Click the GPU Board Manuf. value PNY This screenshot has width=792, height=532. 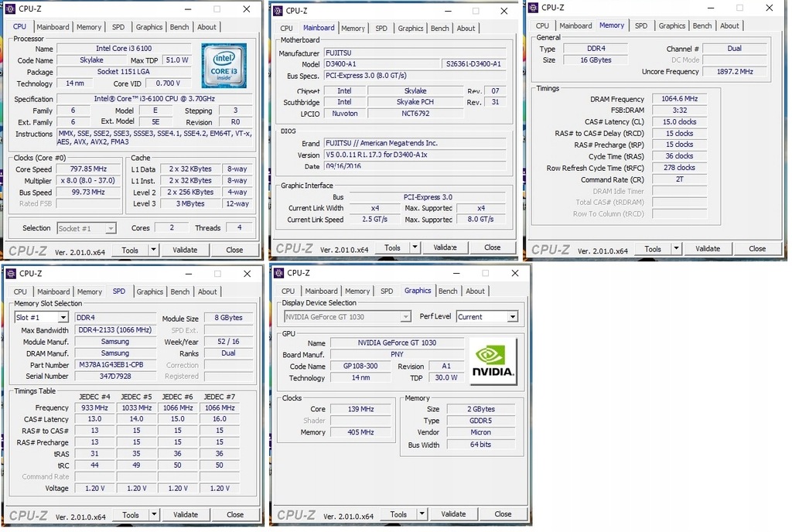point(397,354)
